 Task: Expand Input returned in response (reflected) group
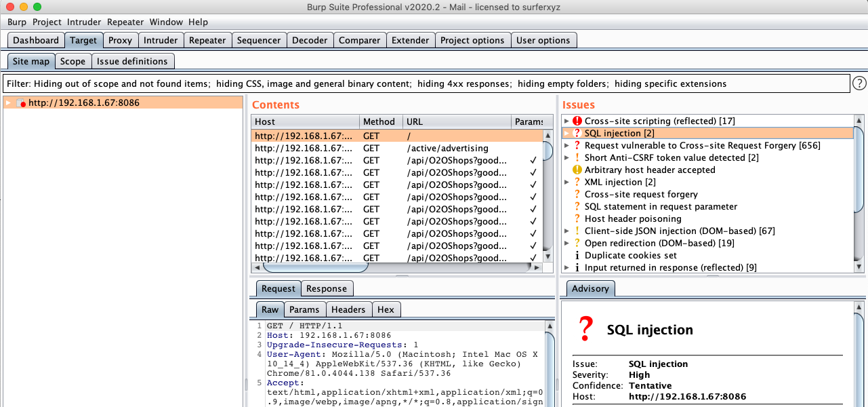(x=566, y=267)
